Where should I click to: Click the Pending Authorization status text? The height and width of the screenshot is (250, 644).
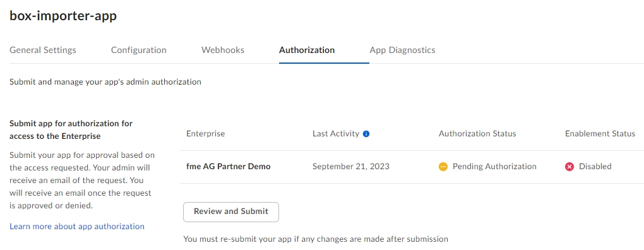point(494,167)
